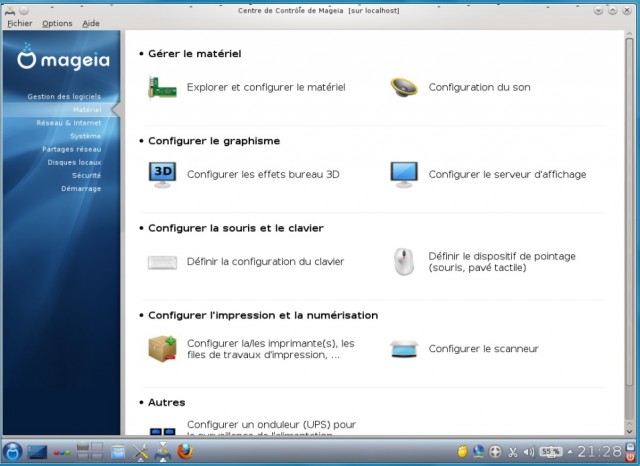Click the virtual desktop pager
640x466 pixels.
tap(89, 451)
